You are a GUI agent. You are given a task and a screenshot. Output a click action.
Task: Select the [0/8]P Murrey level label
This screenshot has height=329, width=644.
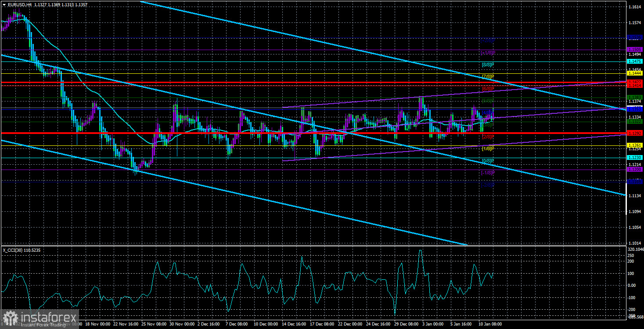pyautogui.click(x=488, y=161)
